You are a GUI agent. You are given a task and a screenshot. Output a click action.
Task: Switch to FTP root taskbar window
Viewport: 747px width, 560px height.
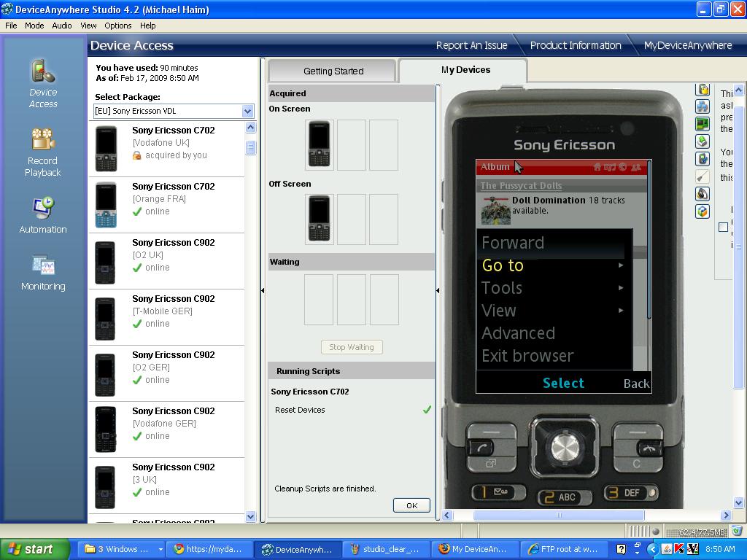tap(563, 549)
